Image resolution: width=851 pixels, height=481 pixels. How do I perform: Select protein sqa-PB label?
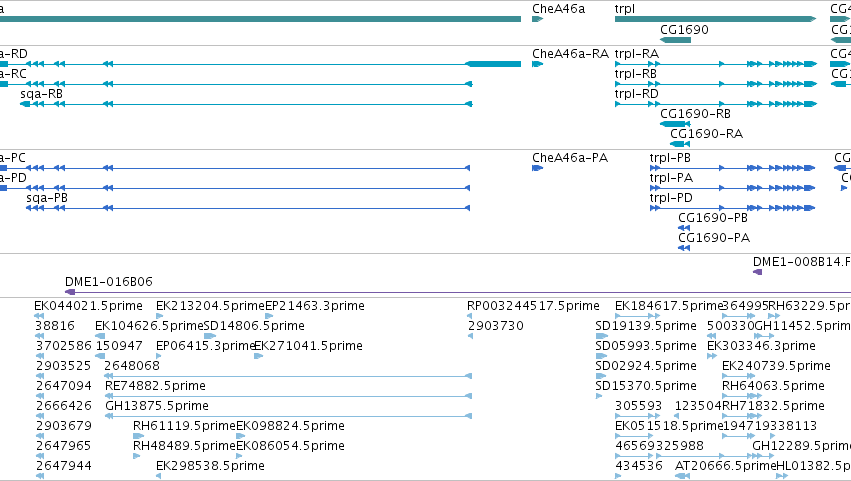coord(47,198)
